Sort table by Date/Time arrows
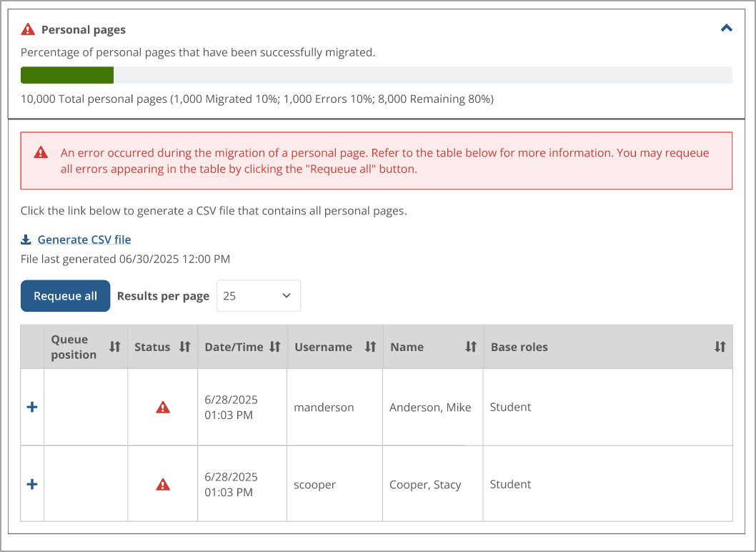Screen dimensions: 756x552 click(275, 347)
